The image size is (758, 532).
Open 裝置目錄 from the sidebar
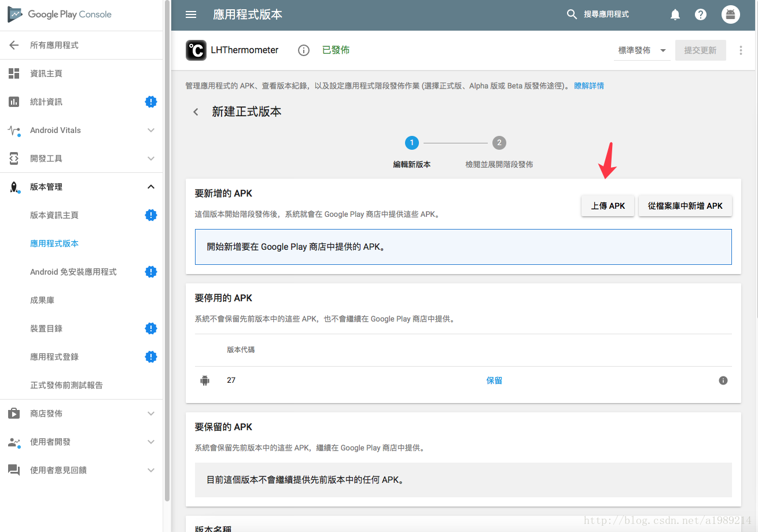point(46,328)
